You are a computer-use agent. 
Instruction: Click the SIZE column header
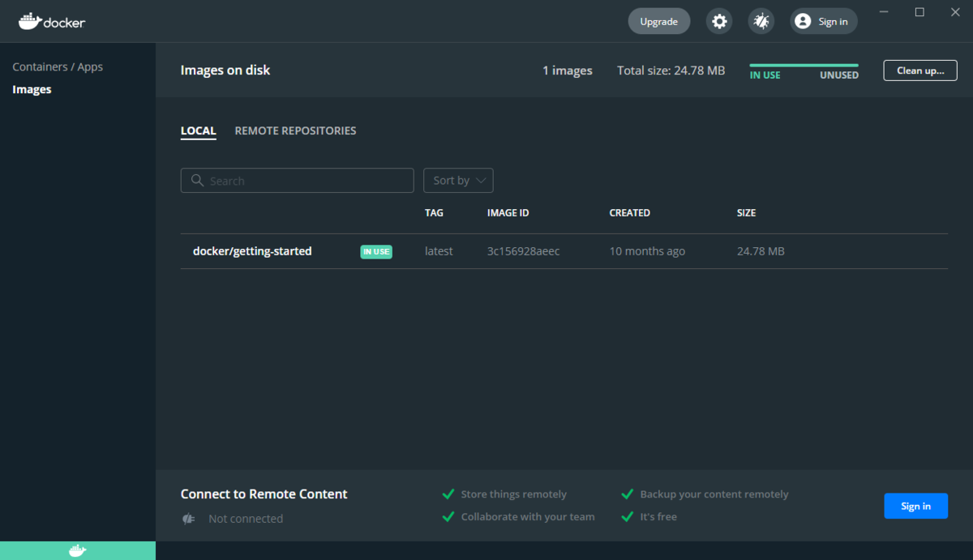pos(746,212)
